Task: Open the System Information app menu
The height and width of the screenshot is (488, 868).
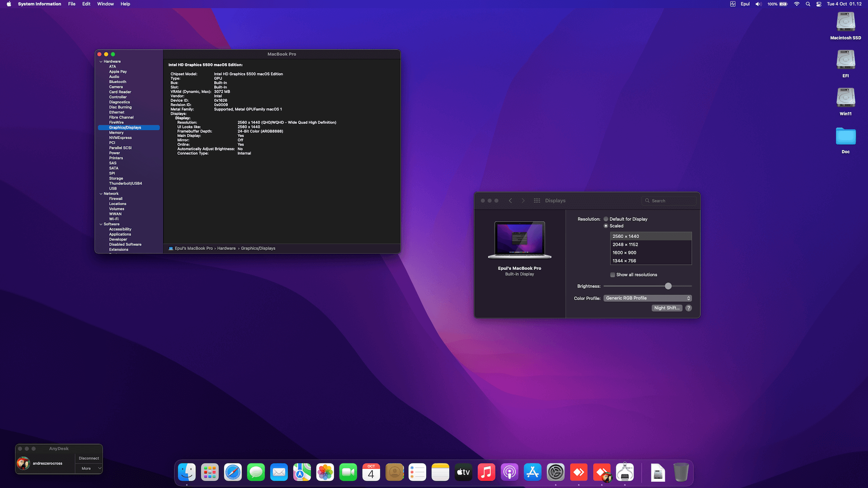Action: pos(39,4)
